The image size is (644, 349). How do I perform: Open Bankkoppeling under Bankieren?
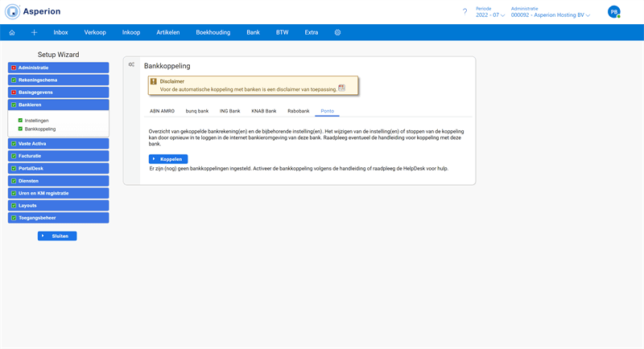pyautogui.click(x=39, y=129)
